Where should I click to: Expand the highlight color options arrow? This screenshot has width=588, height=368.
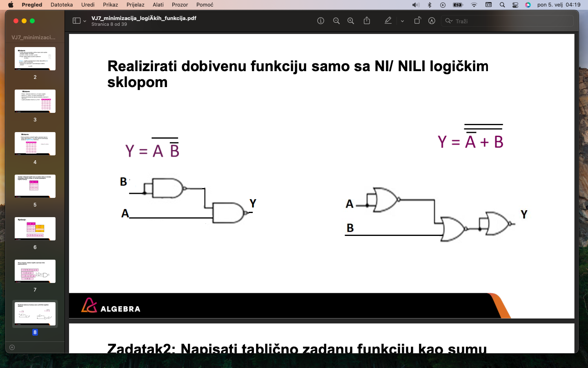tap(402, 21)
